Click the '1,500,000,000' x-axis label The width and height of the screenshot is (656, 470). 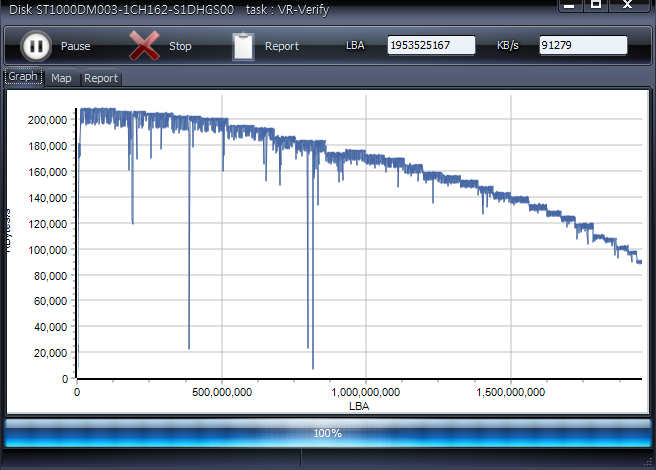tap(510, 392)
